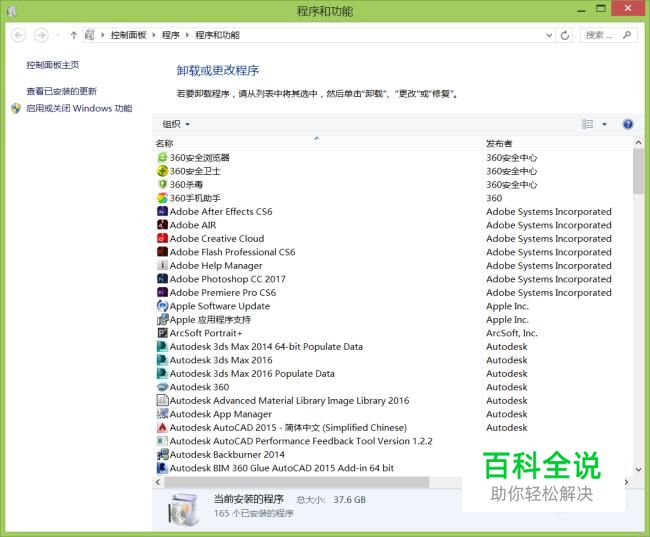Click the 360杀毒 shield icon

tap(162, 185)
